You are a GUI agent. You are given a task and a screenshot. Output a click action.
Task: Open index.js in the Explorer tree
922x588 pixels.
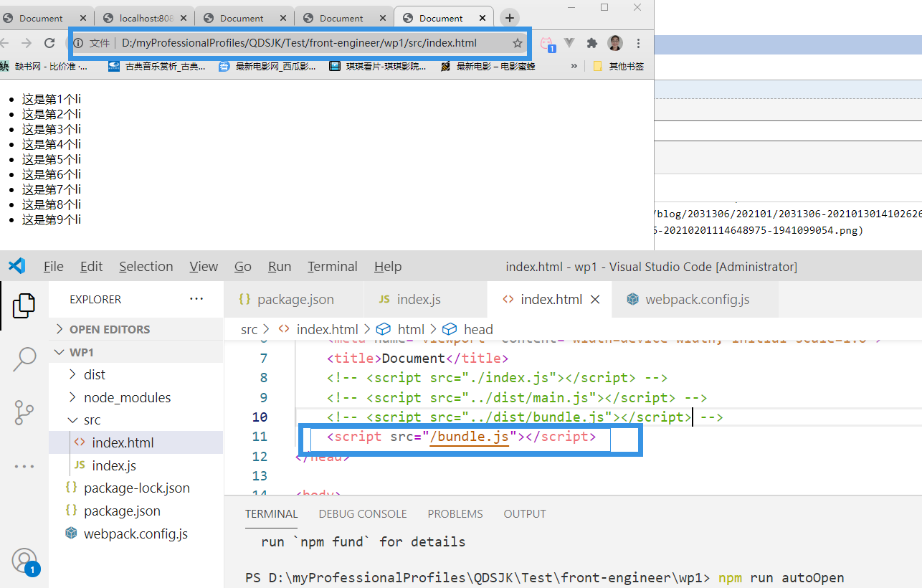[136, 465]
